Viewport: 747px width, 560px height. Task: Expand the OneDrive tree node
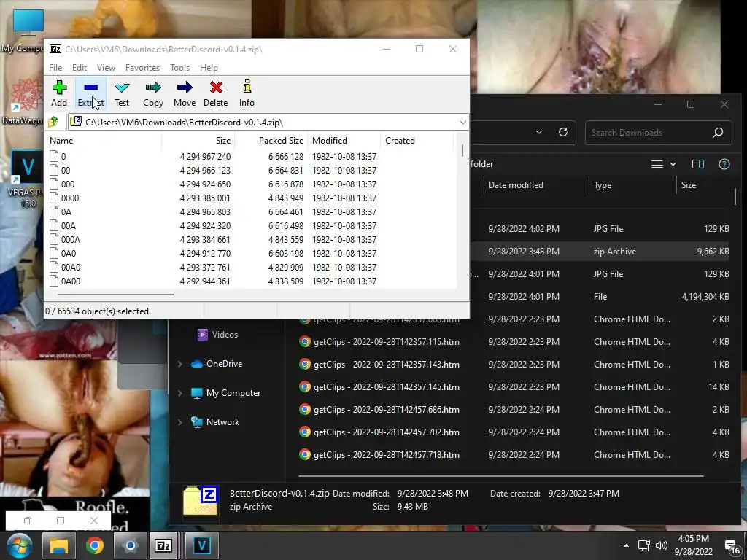pos(180,365)
